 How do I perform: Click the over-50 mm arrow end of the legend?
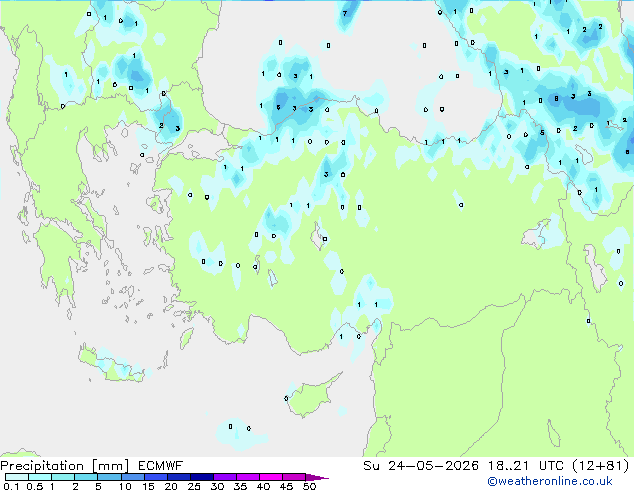(317, 478)
